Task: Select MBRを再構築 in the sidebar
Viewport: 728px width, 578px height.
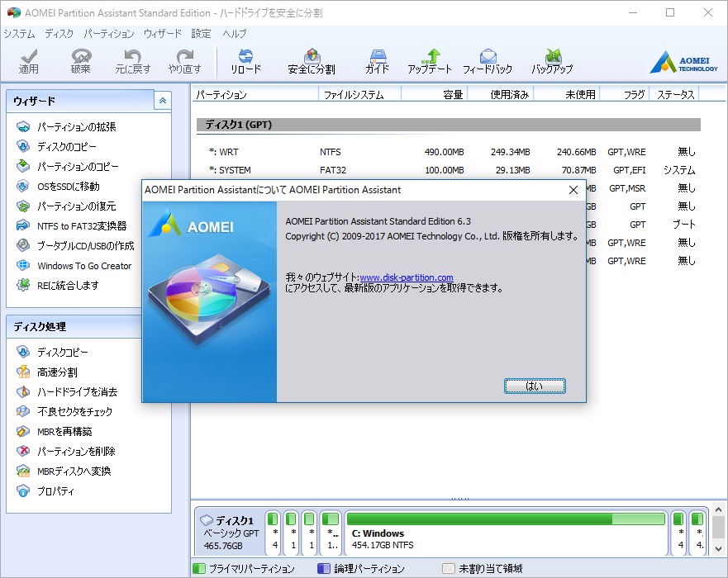Action: coord(64,431)
